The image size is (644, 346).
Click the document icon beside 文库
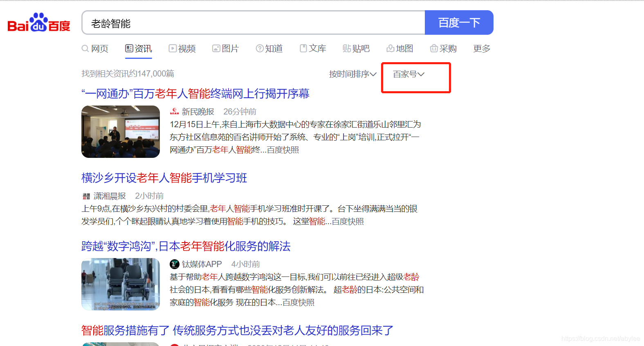point(303,48)
